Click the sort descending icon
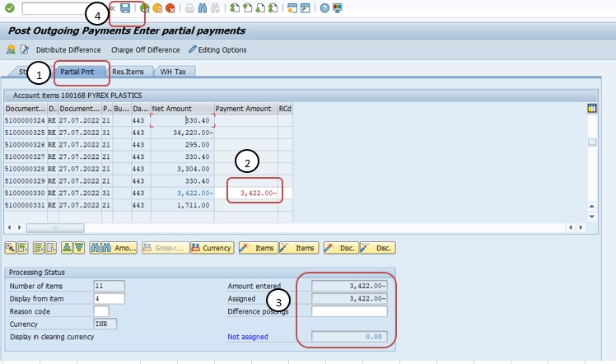 pos(79,248)
